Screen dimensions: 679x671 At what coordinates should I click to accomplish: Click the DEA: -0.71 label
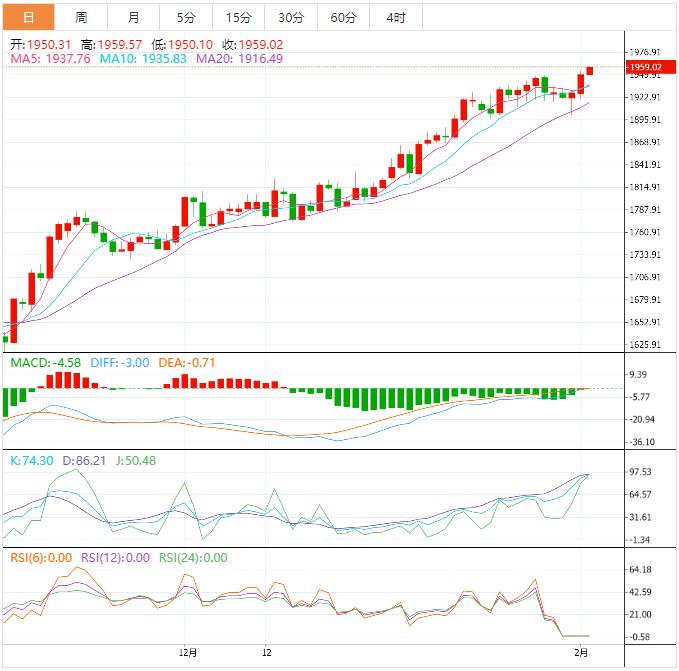(x=185, y=361)
